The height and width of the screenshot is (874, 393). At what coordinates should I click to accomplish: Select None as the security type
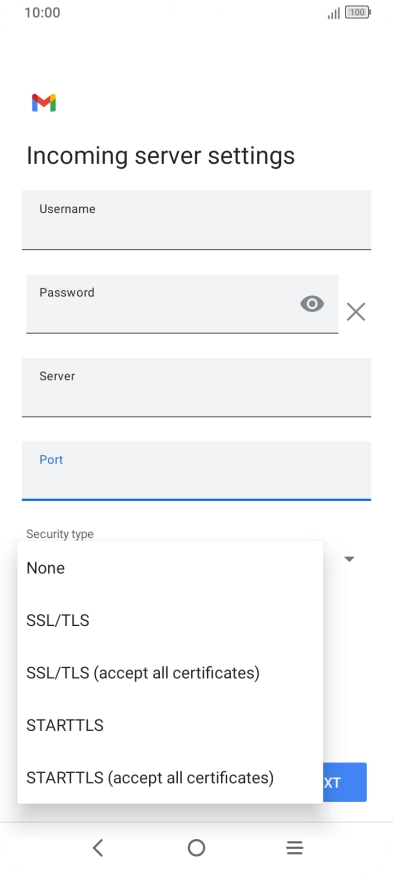click(170, 568)
